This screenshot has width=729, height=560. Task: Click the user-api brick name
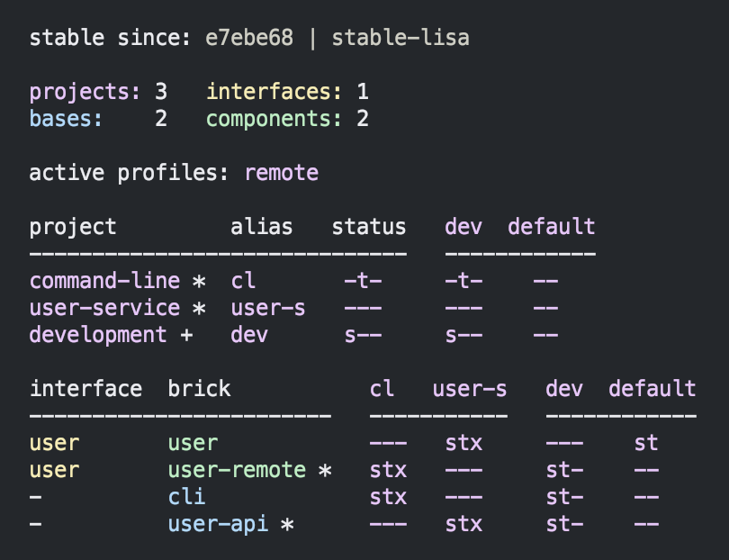[x=218, y=524]
